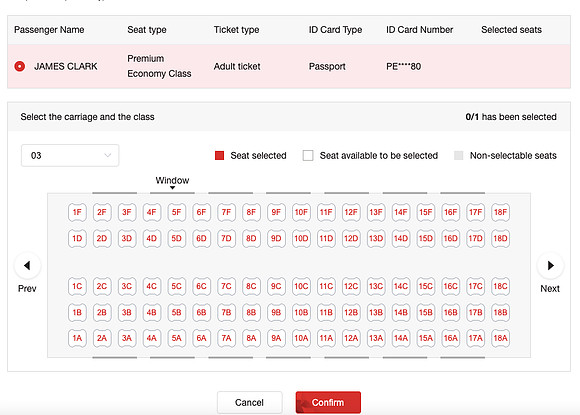
Task: Pick seat 3B
Action: [127, 312]
